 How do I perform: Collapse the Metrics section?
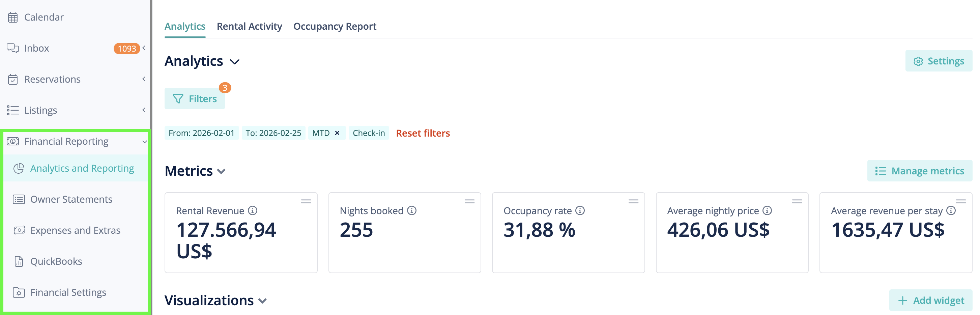222,171
